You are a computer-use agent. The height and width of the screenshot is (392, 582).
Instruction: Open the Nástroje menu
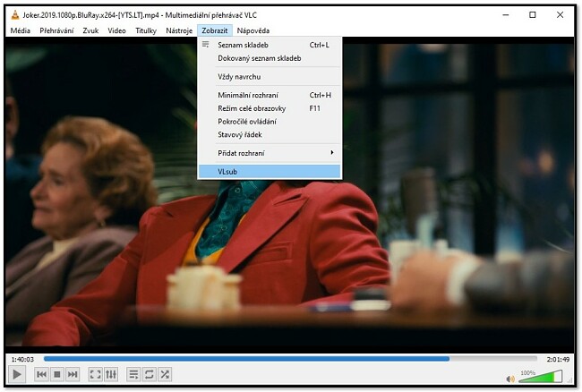179,30
